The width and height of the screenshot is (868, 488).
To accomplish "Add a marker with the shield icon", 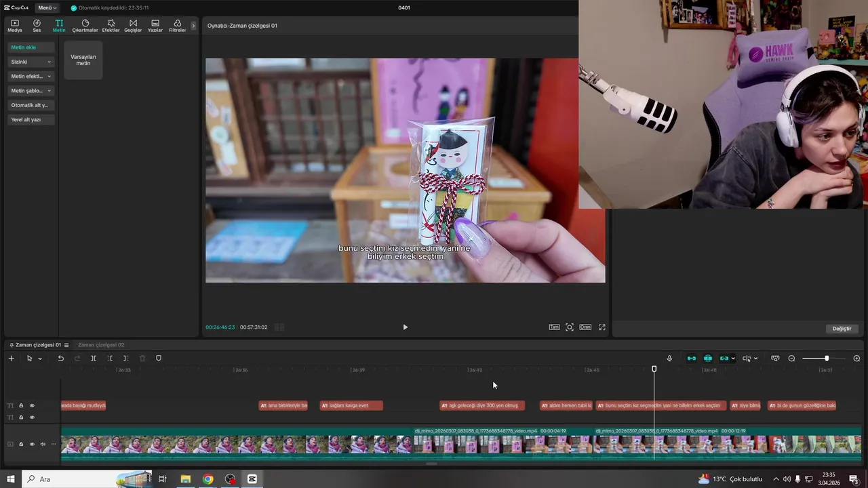I will click(x=159, y=359).
